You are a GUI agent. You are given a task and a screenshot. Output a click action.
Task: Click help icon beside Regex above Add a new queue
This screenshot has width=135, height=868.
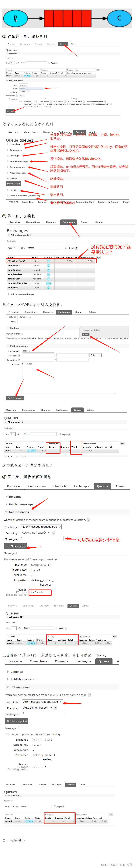(57, 63)
